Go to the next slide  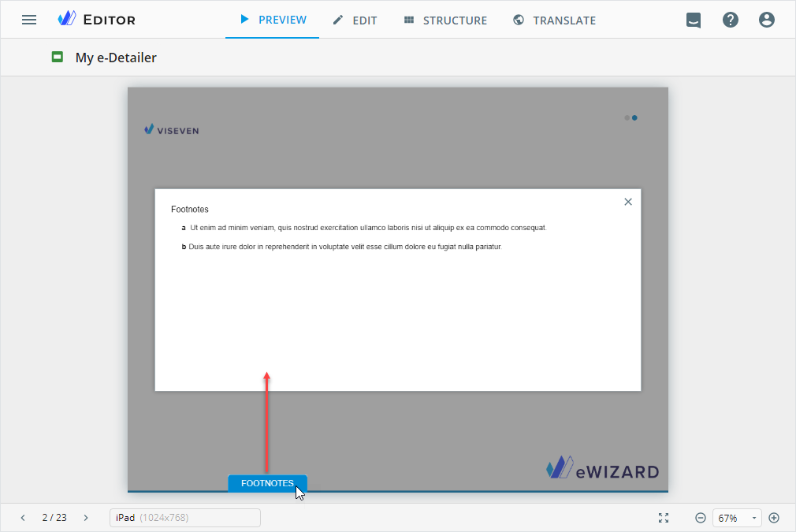(86, 518)
